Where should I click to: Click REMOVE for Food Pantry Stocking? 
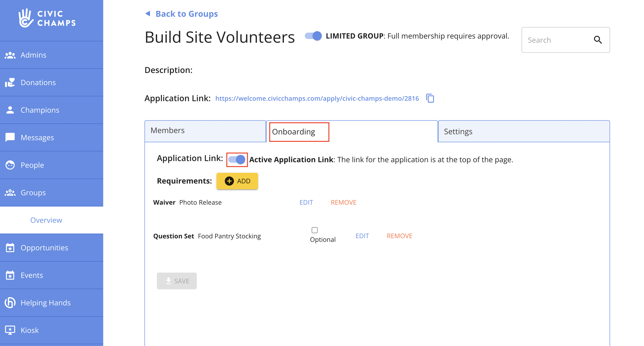coord(400,236)
